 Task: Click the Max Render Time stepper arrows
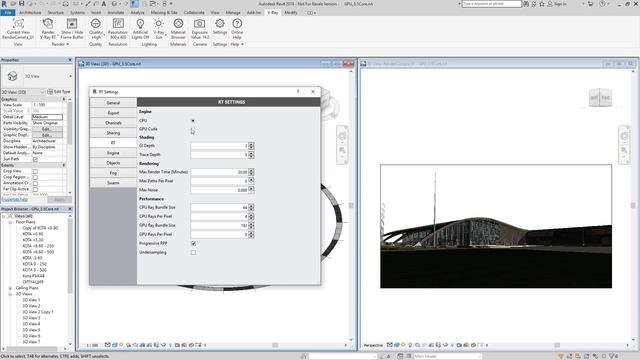point(251,172)
